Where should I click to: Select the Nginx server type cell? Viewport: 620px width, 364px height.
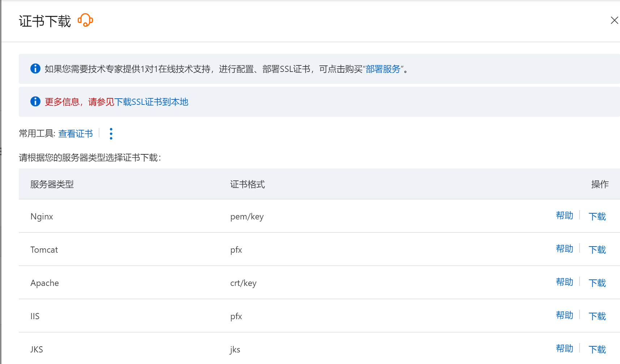[42, 217]
